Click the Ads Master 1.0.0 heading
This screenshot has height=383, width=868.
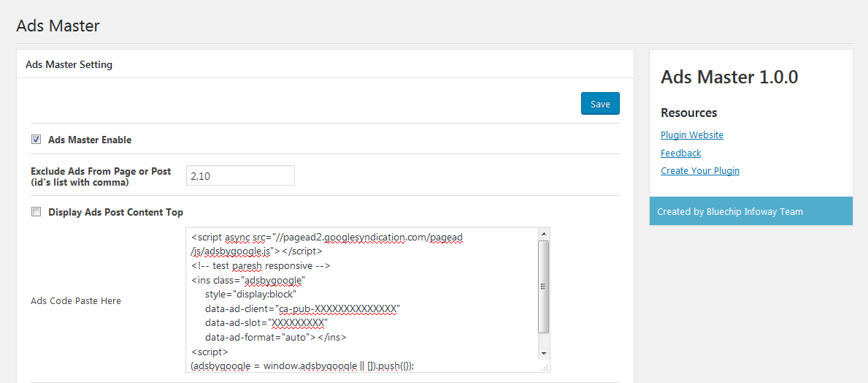point(729,77)
